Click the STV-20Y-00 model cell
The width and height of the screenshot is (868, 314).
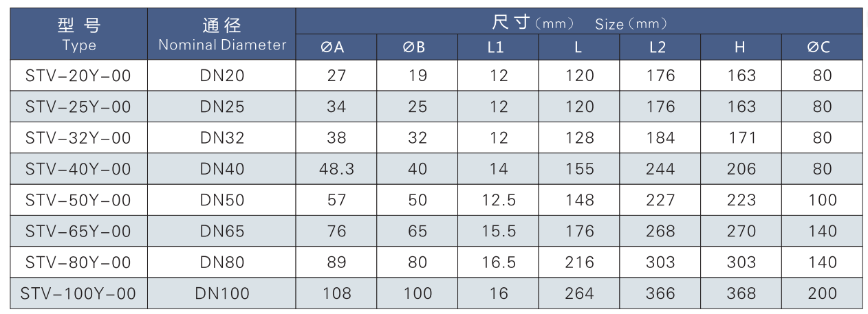tap(79, 76)
